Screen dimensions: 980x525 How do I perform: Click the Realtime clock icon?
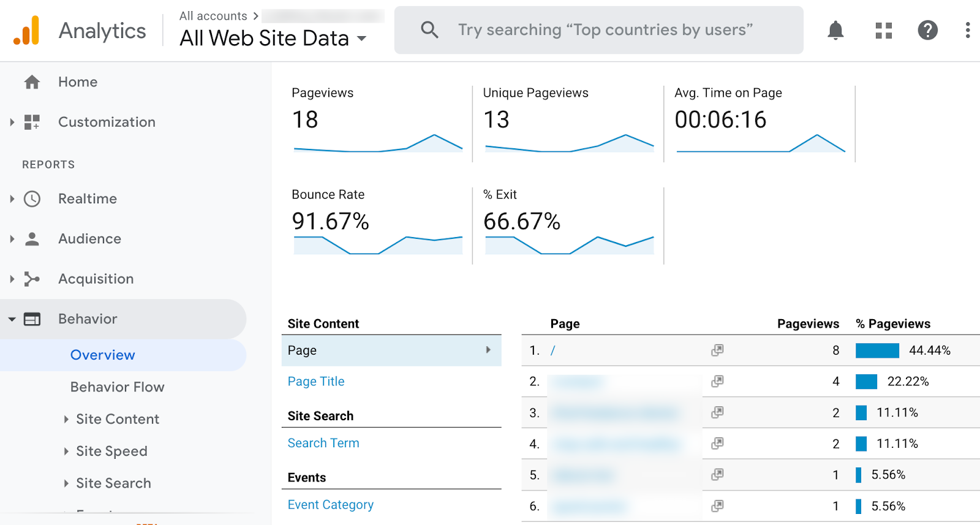point(32,198)
